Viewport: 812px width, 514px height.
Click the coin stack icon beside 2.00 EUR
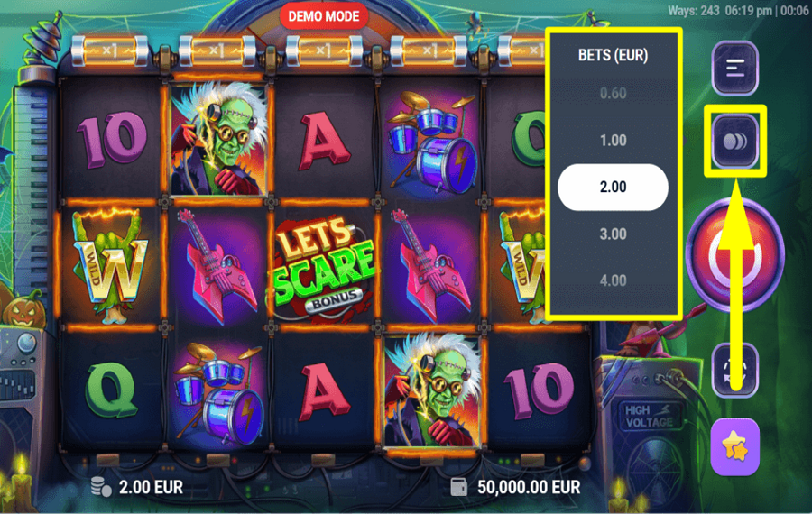[x=100, y=487]
